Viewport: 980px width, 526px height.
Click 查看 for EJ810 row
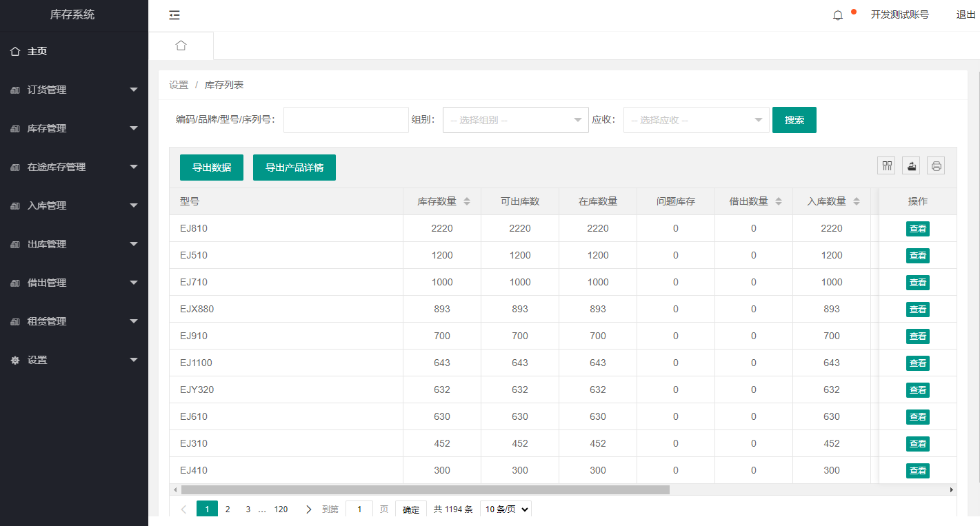[918, 229]
